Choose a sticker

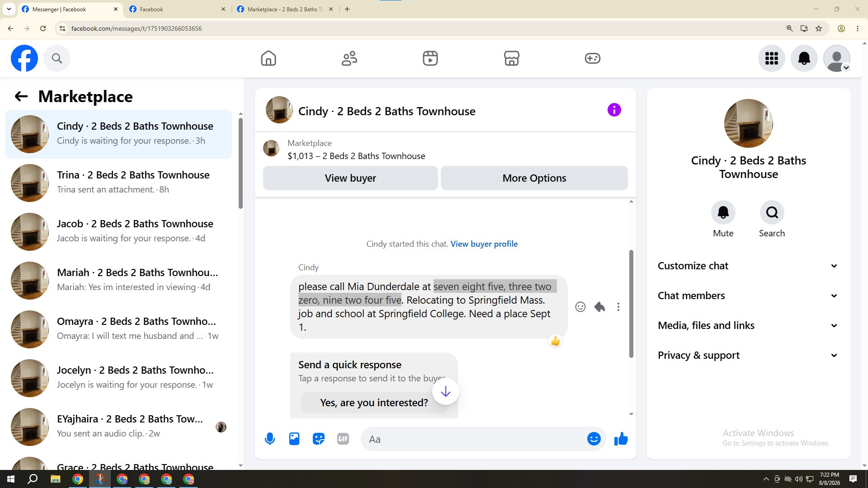(x=319, y=439)
